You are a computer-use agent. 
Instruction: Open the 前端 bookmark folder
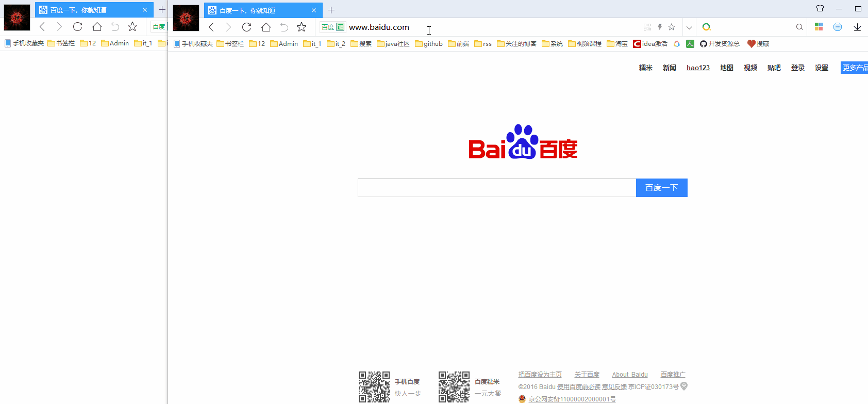click(459, 44)
